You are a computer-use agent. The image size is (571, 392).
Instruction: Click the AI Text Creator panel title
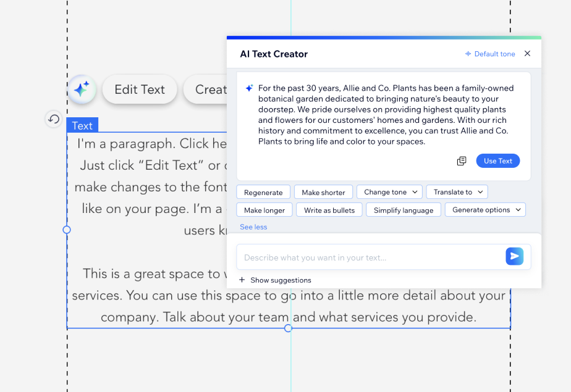point(274,54)
